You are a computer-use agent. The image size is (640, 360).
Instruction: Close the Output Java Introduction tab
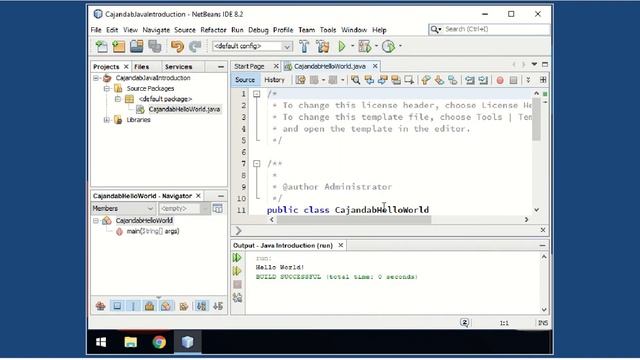[x=340, y=245]
